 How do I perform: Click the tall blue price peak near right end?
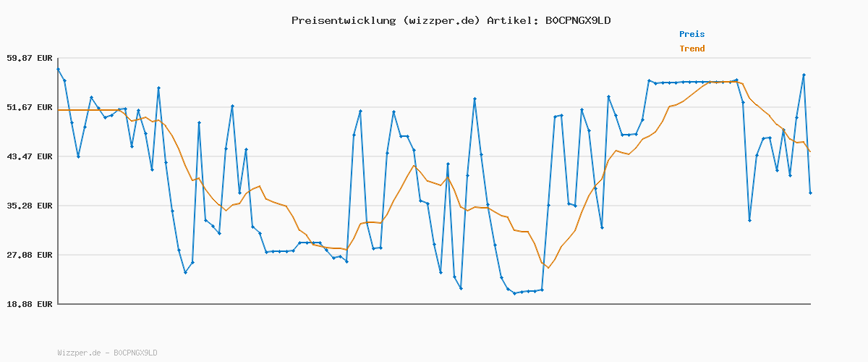coord(804,75)
